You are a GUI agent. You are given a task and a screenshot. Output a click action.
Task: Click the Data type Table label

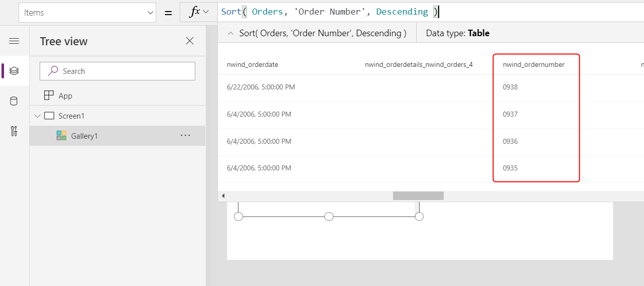pos(458,33)
